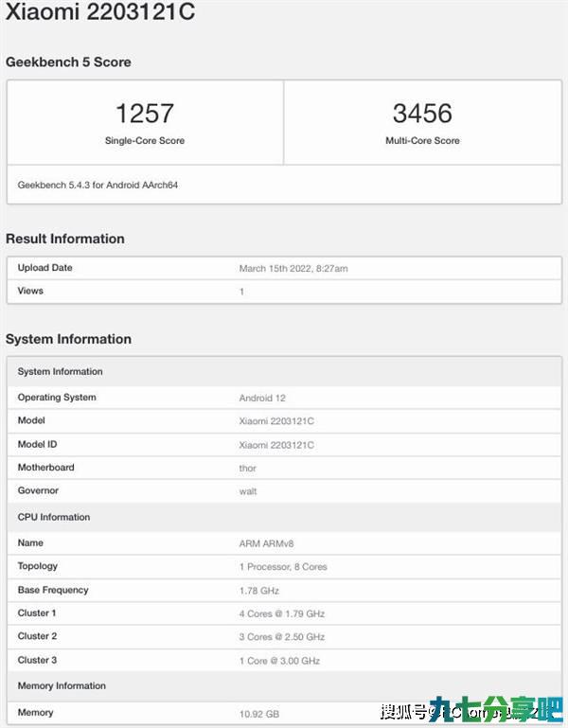Select the 1.78 GHz base frequency value
Image resolution: width=568 pixels, height=728 pixels.
coord(259,591)
